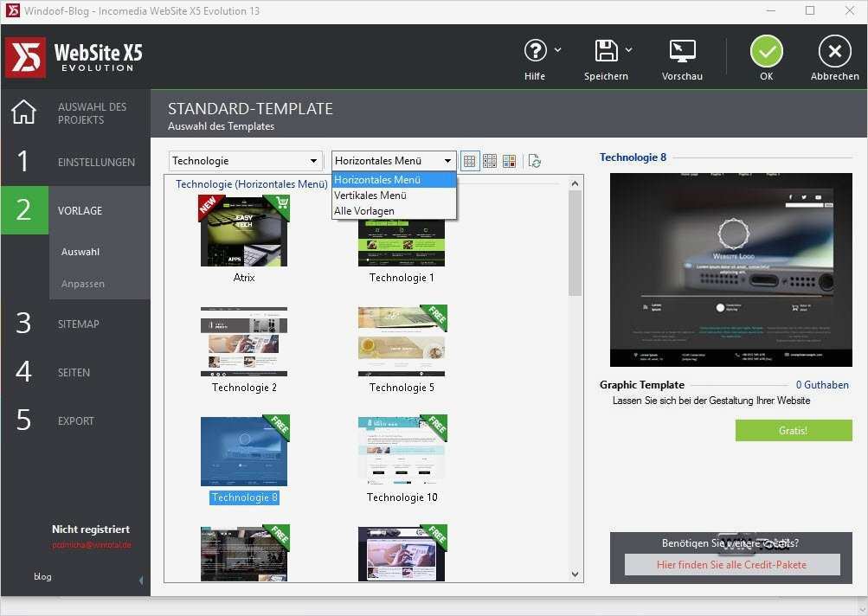Go to step 3 Sitemap
This screenshot has width=868, height=616.
click(75, 324)
